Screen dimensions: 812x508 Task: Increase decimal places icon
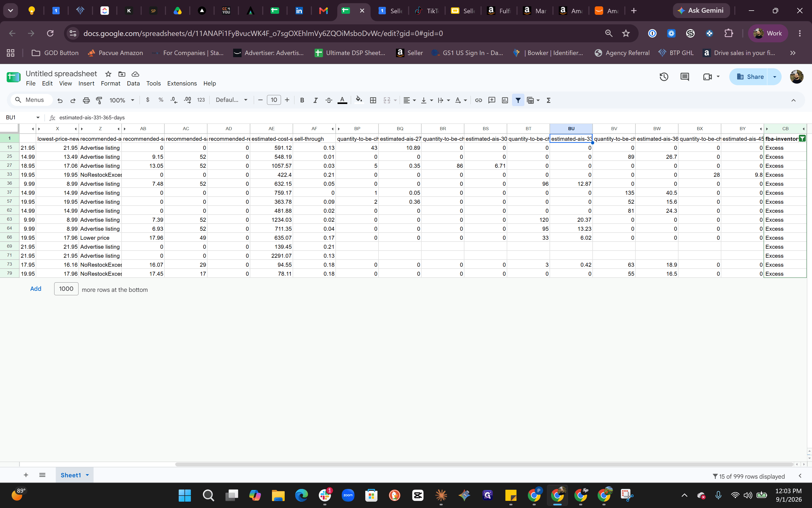[x=188, y=100]
